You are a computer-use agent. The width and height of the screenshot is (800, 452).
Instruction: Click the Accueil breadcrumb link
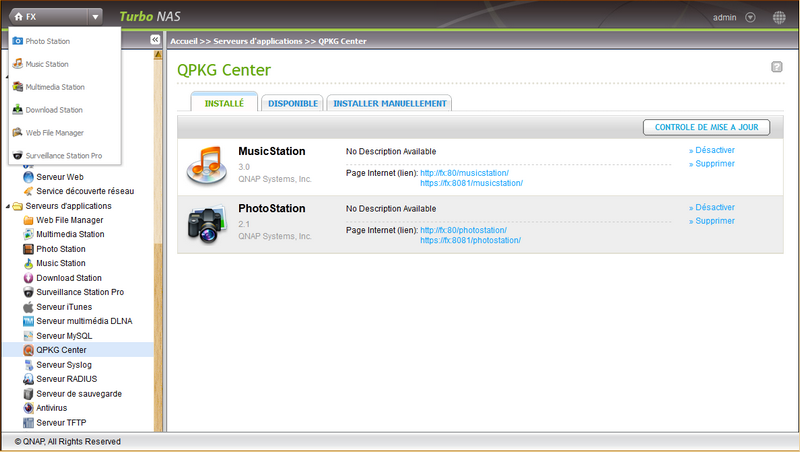coord(184,41)
